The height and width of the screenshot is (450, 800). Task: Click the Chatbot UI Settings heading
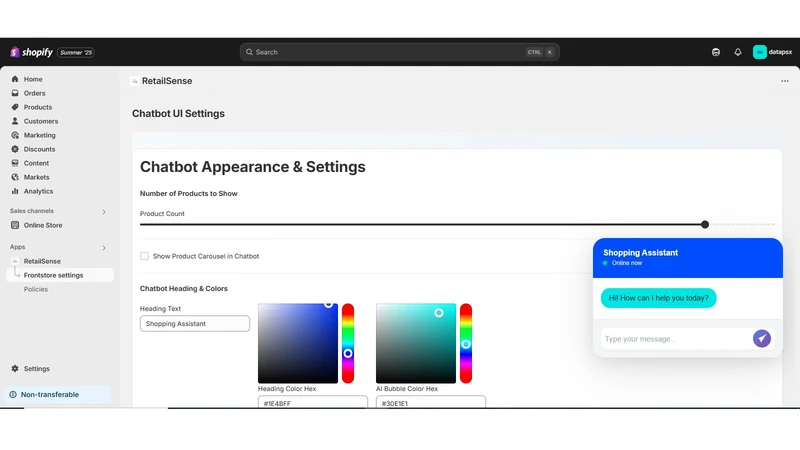178,113
